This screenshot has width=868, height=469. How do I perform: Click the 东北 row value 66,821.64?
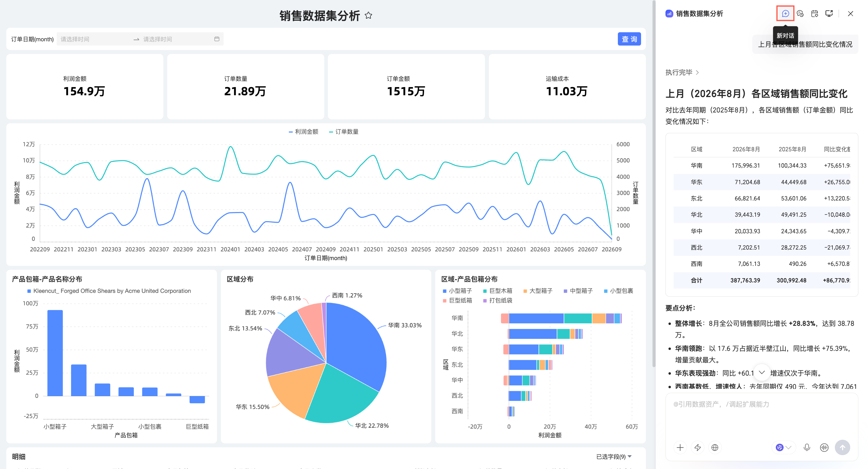tap(747, 198)
